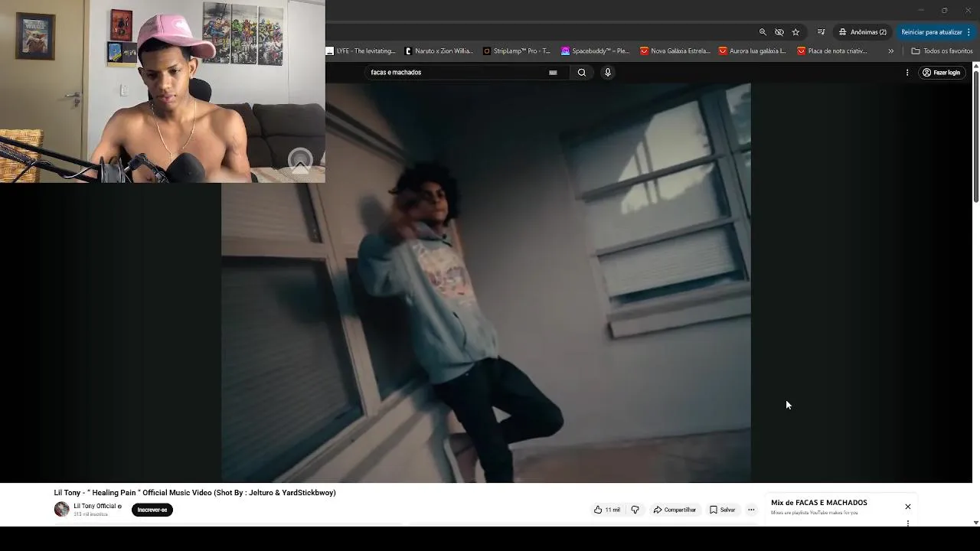The height and width of the screenshot is (551, 980).
Task: Open the Lil Tony Official channel name
Action: tap(95, 506)
